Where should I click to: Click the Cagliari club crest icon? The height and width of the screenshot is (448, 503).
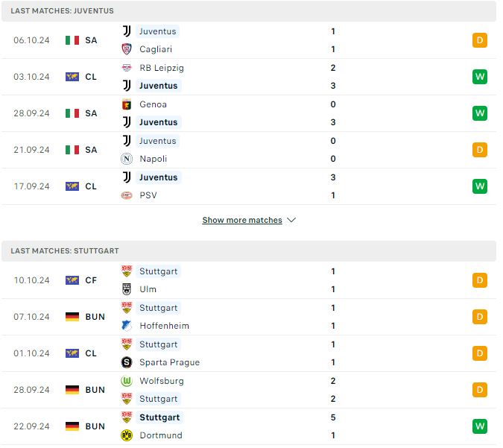coord(127,49)
